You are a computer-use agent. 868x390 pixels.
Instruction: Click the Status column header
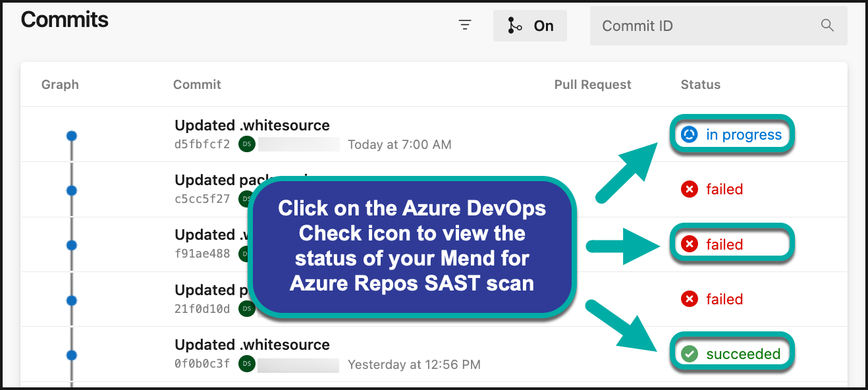pos(700,84)
